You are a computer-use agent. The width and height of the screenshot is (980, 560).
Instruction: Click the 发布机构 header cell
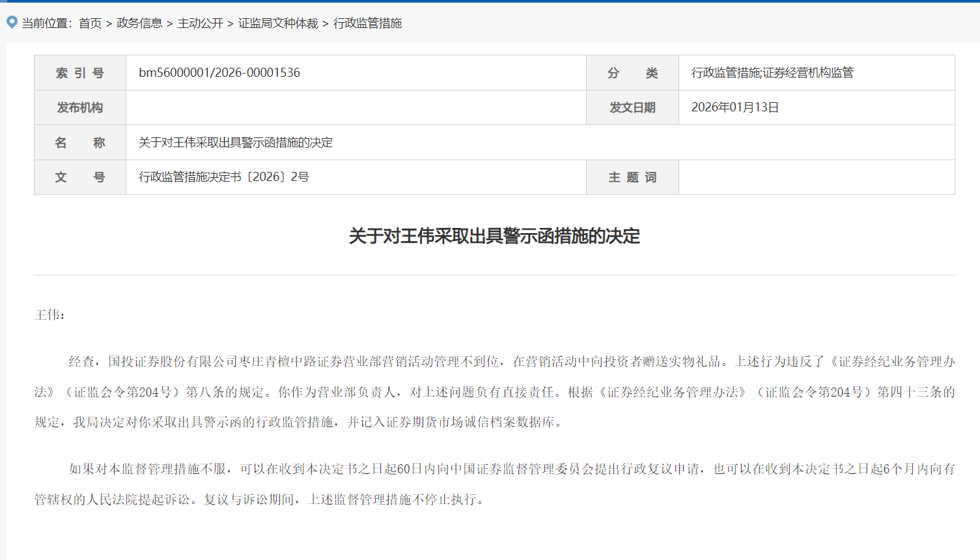coord(79,107)
